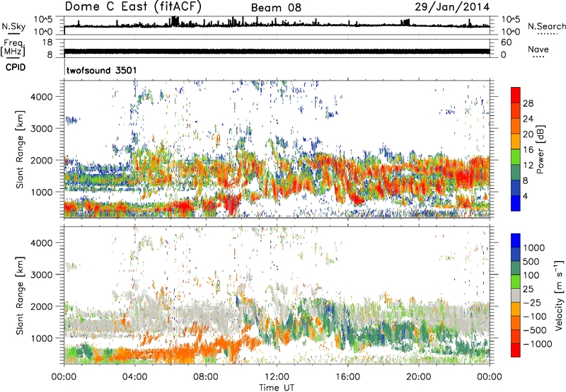This screenshot has height=392, width=566.
Task: Click the "3000" tick on the velocity panel
Action: [42, 275]
